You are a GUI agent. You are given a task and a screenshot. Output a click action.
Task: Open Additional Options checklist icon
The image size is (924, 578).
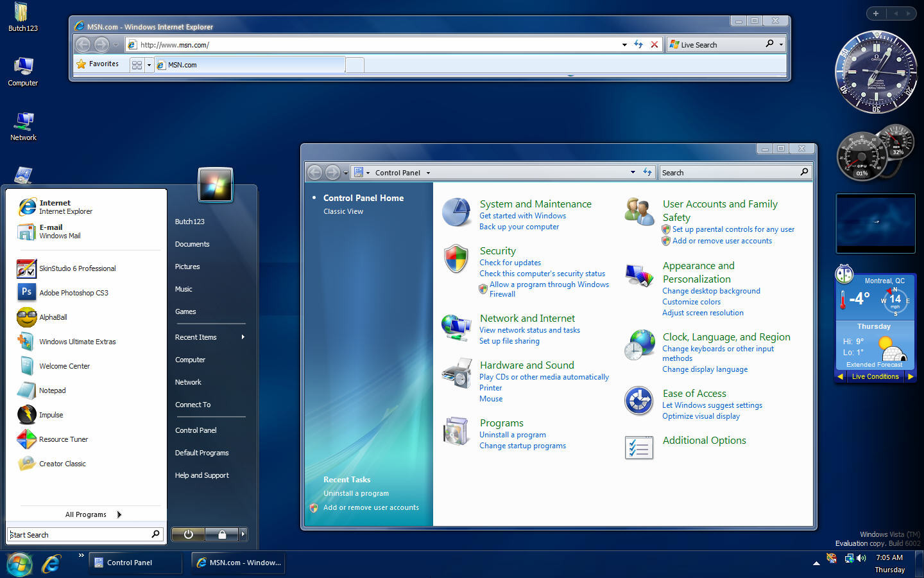pos(639,447)
